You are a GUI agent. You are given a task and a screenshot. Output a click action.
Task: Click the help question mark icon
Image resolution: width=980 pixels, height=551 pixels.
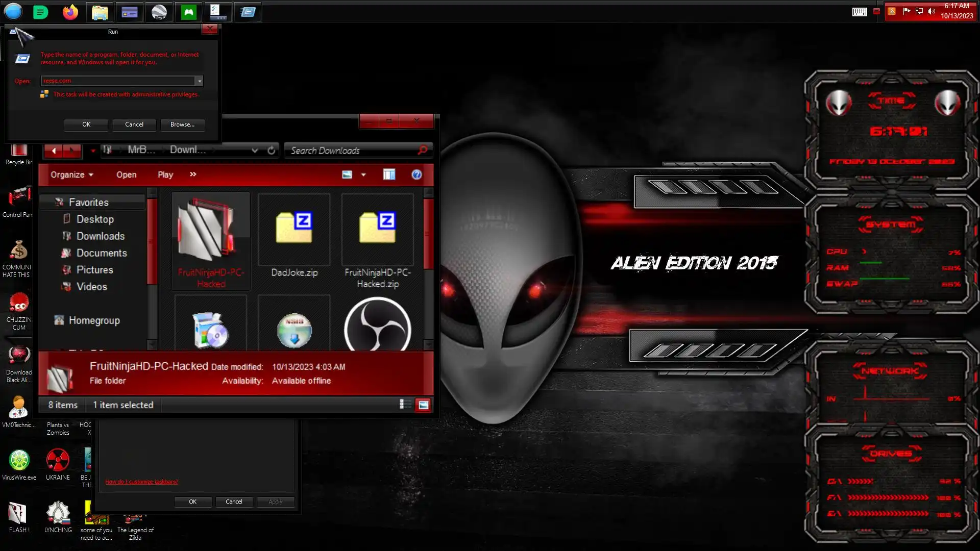pyautogui.click(x=416, y=174)
